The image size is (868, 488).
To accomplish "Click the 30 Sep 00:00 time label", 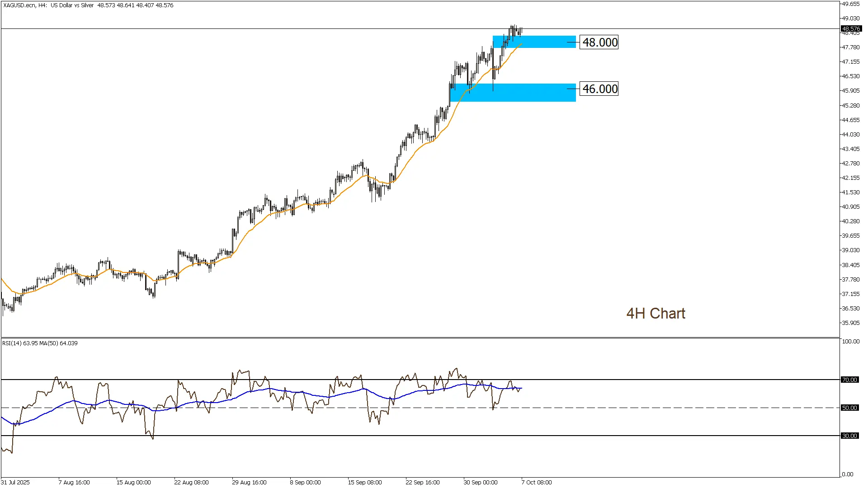I will coord(481,483).
